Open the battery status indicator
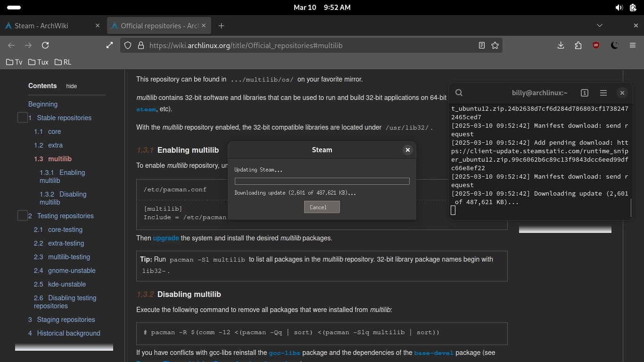Image resolution: width=644 pixels, height=362 pixels. point(633,8)
